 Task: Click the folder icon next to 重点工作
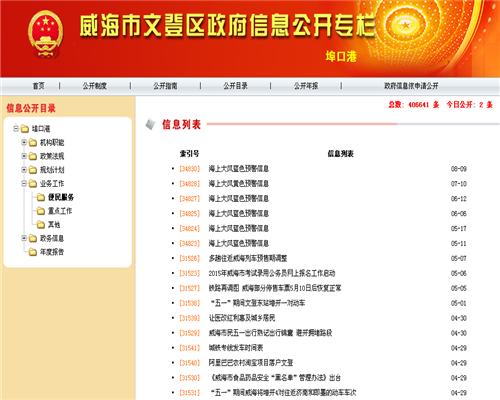click(41, 211)
